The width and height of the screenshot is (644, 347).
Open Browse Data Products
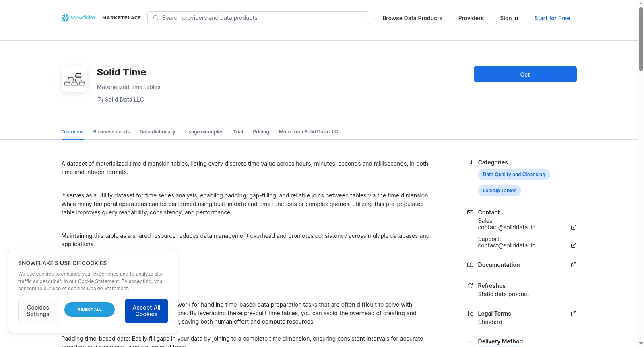tap(412, 18)
